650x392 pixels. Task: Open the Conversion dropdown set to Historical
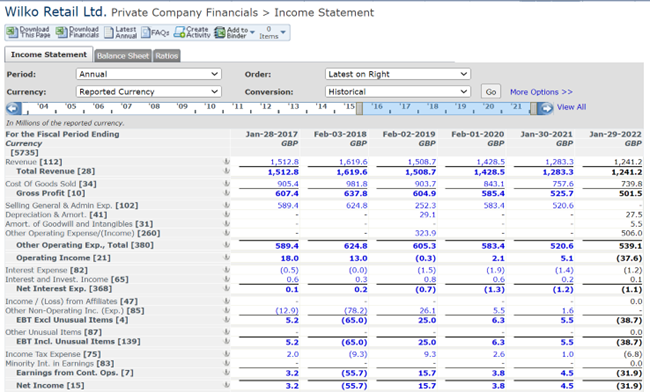(x=398, y=92)
